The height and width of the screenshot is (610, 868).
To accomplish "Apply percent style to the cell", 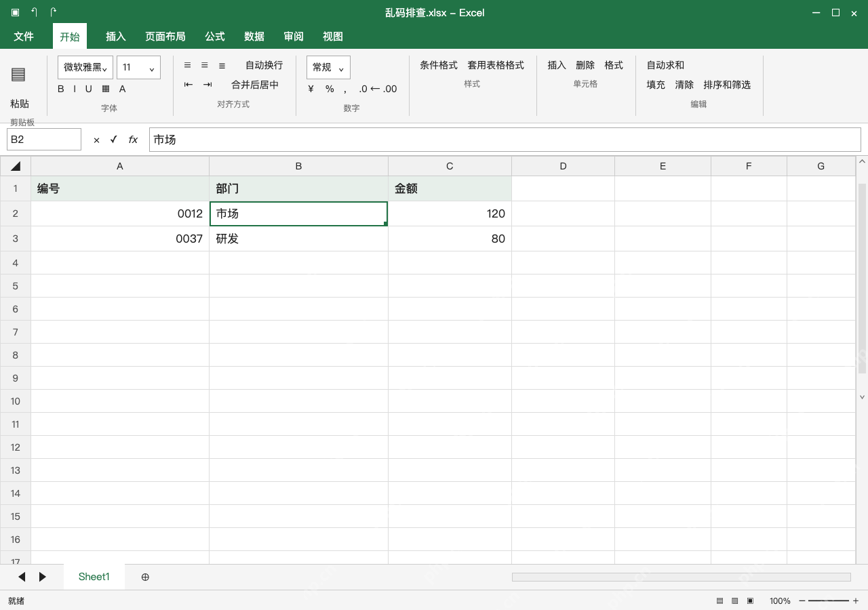I will (x=330, y=89).
